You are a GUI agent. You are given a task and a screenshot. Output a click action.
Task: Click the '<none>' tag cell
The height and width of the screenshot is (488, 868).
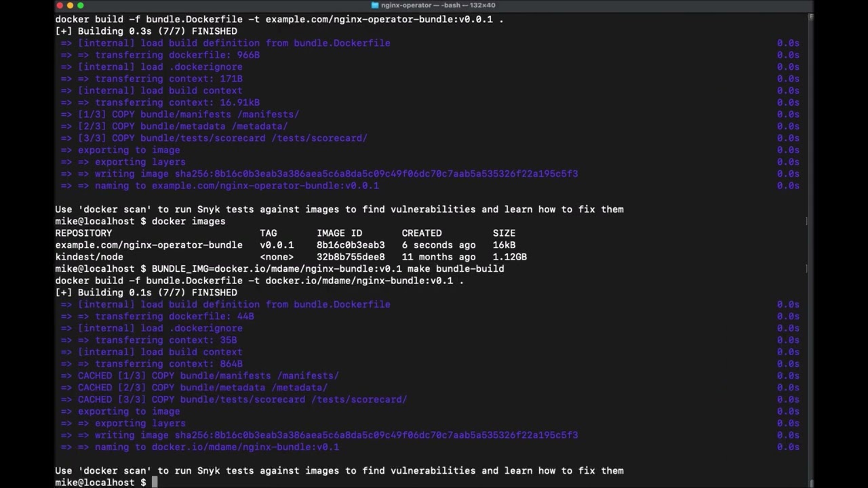[x=277, y=257]
